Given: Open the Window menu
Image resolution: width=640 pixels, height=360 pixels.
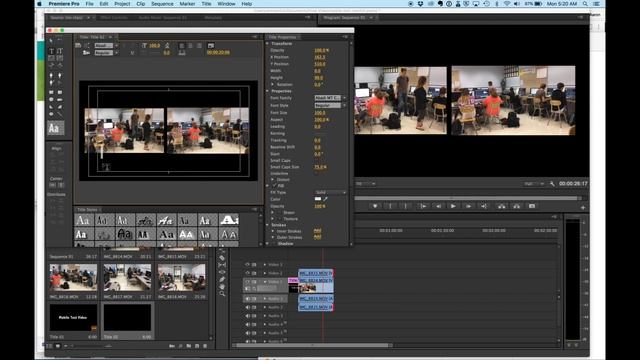Looking at the screenshot, I should (226, 4).
